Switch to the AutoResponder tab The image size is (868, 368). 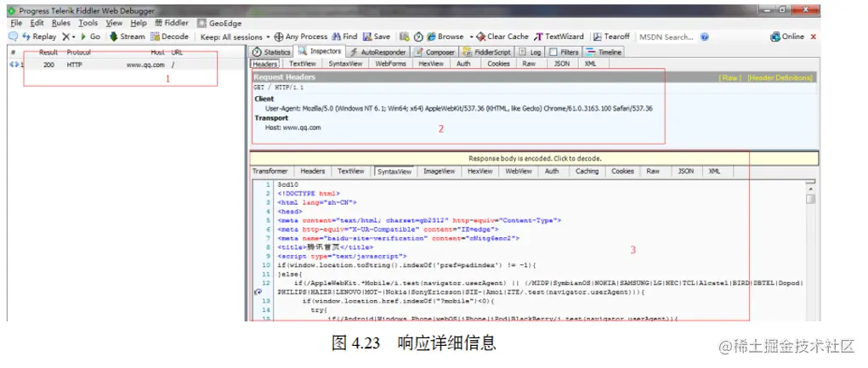(378, 52)
